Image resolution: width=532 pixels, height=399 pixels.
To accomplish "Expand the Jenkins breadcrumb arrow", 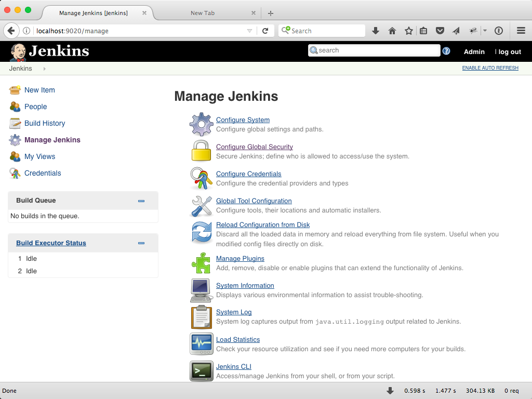I will point(45,69).
